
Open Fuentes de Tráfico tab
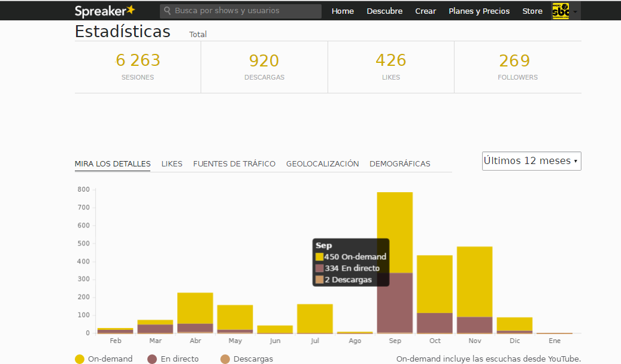tap(234, 164)
